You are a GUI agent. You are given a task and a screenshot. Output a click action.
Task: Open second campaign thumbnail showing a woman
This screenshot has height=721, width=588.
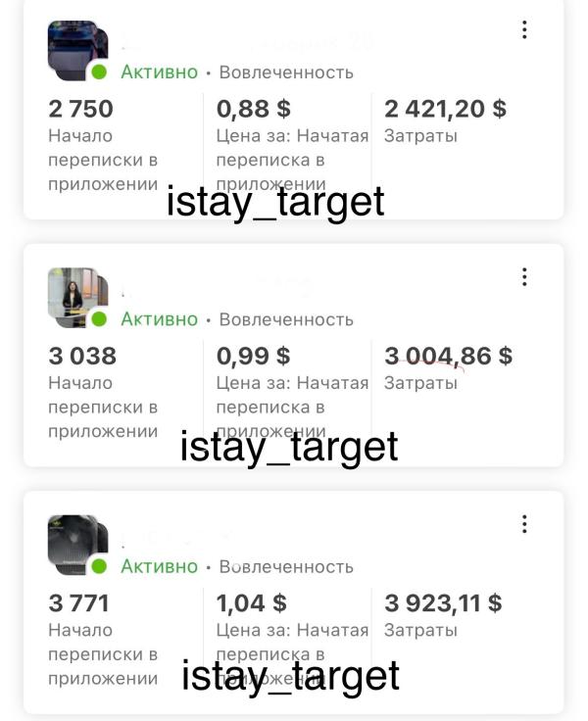77,298
